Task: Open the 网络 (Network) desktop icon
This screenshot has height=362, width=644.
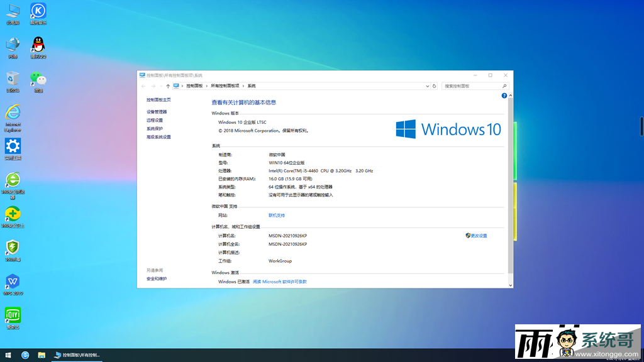Action: pyautogui.click(x=13, y=48)
